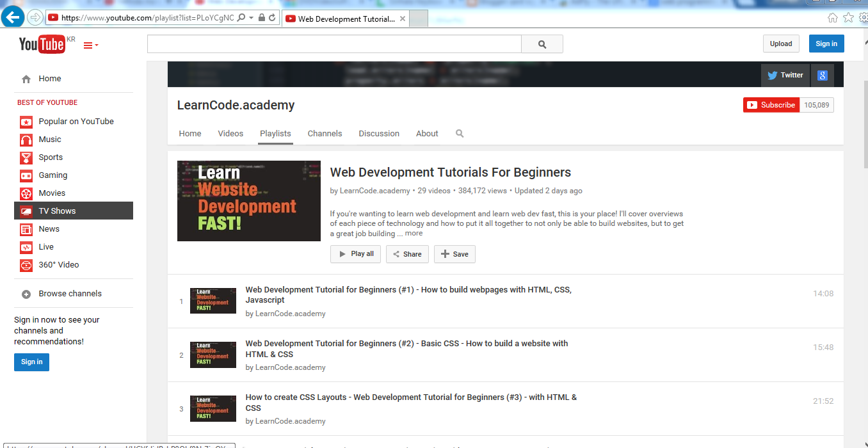Switch to the Channels tab

pos(325,134)
